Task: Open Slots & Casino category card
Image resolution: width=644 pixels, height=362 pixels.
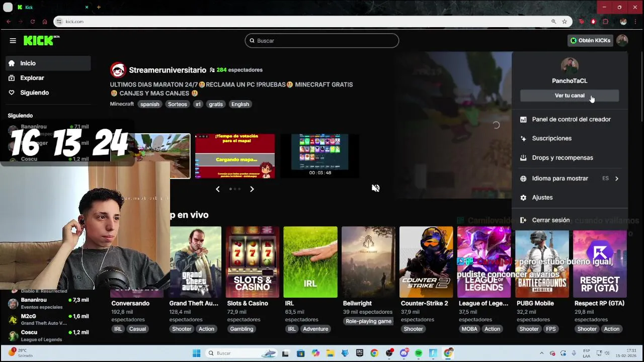Action: (253, 262)
